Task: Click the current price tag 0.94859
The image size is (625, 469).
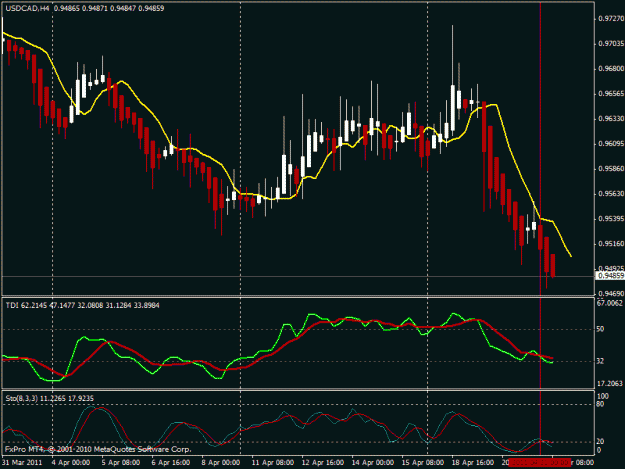Action: point(610,276)
